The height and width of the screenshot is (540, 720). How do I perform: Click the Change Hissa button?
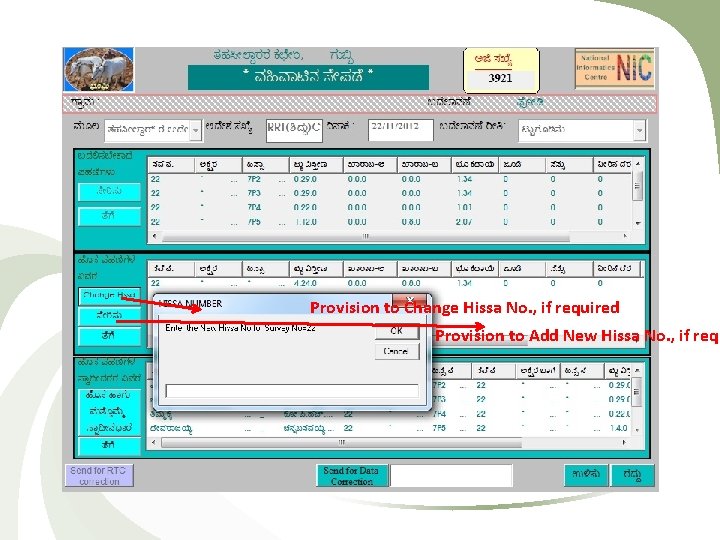[109, 296]
